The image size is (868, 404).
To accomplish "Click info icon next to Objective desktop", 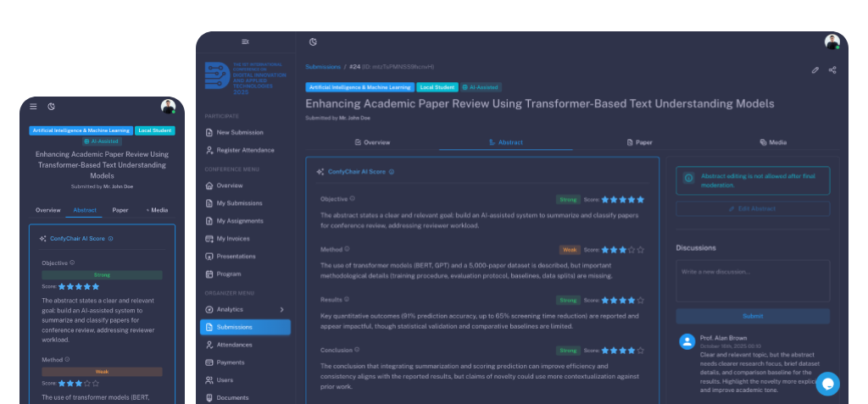I will [x=352, y=199].
